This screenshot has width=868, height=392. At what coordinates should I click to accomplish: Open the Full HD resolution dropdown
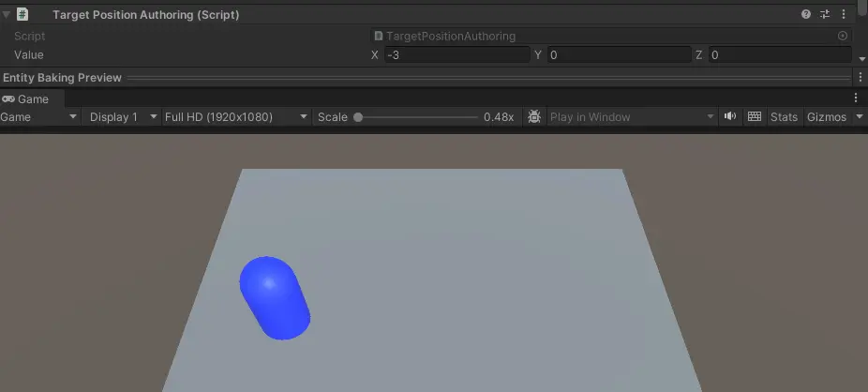click(x=236, y=117)
